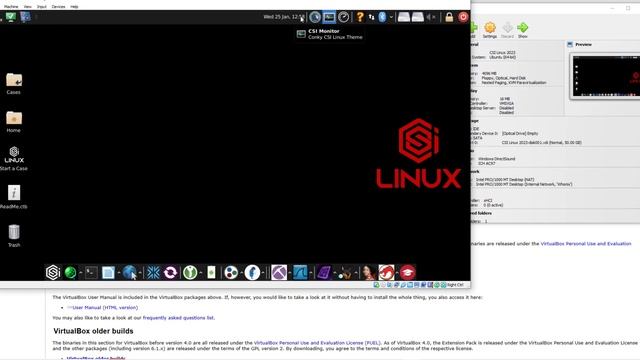640x360 pixels.
Task: Click the green circle Y-shaped dock icon
Action: coord(190,272)
